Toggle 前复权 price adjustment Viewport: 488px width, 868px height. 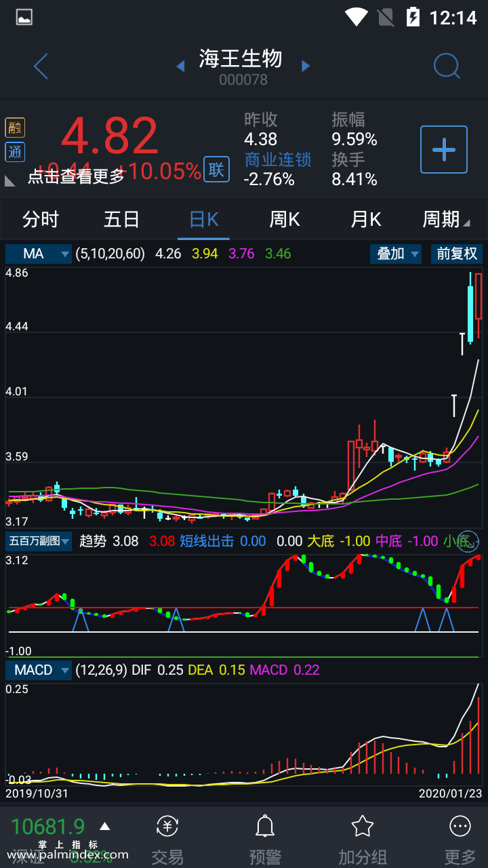click(x=457, y=254)
